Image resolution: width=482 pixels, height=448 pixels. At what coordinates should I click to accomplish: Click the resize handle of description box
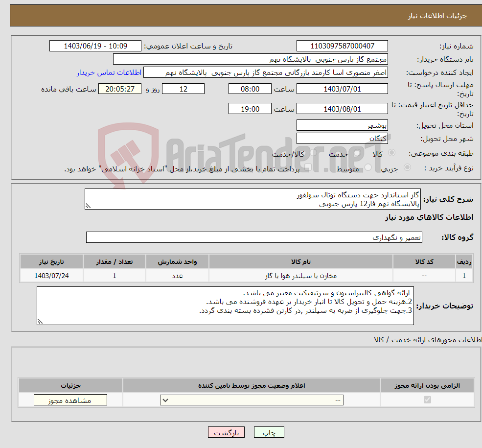tap(88, 206)
